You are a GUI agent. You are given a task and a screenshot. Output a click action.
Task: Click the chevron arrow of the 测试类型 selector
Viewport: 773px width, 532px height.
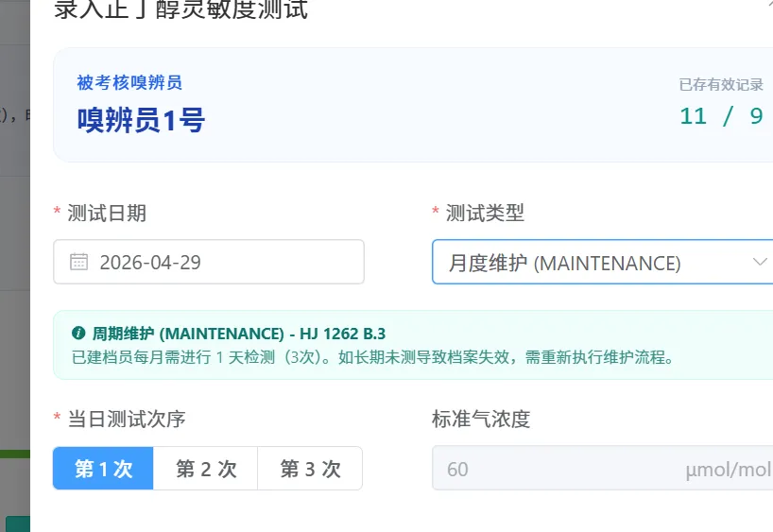click(760, 262)
